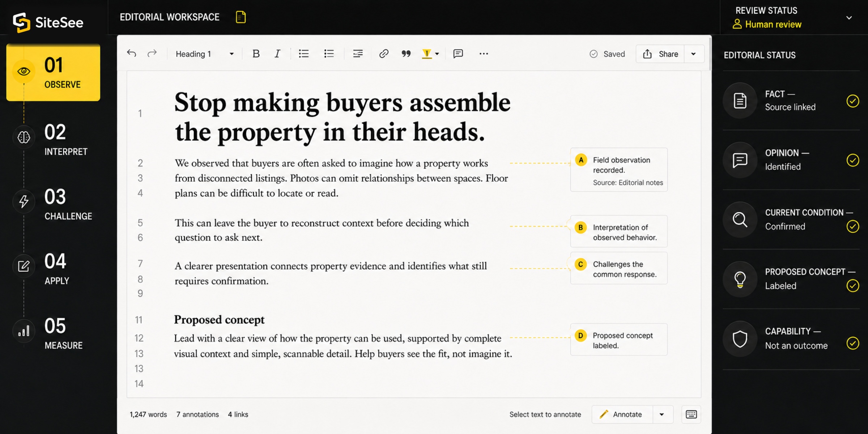This screenshot has width=868, height=434.
Task: Toggle italic formatting
Action: (277, 54)
